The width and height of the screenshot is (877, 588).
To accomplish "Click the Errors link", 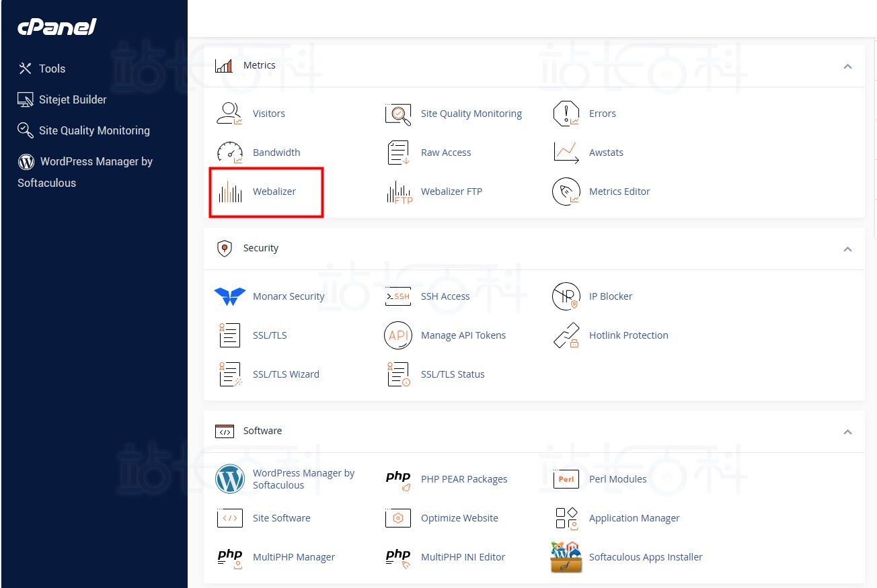I will click(x=603, y=114).
